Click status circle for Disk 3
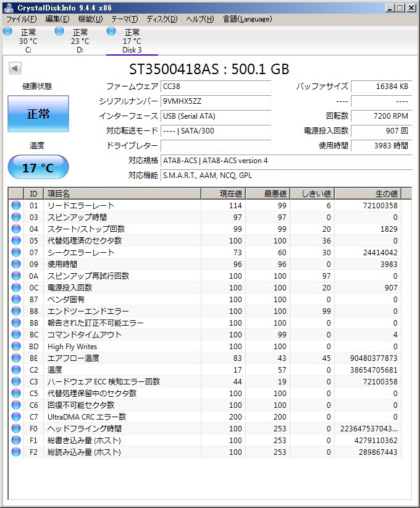The height and width of the screenshot is (508, 420). tap(111, 31)
